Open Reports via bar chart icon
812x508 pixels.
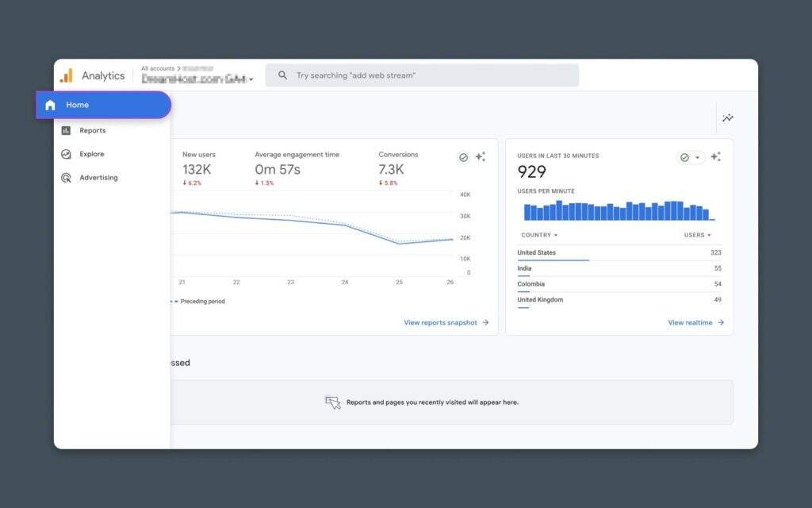[x=66, y=130]
